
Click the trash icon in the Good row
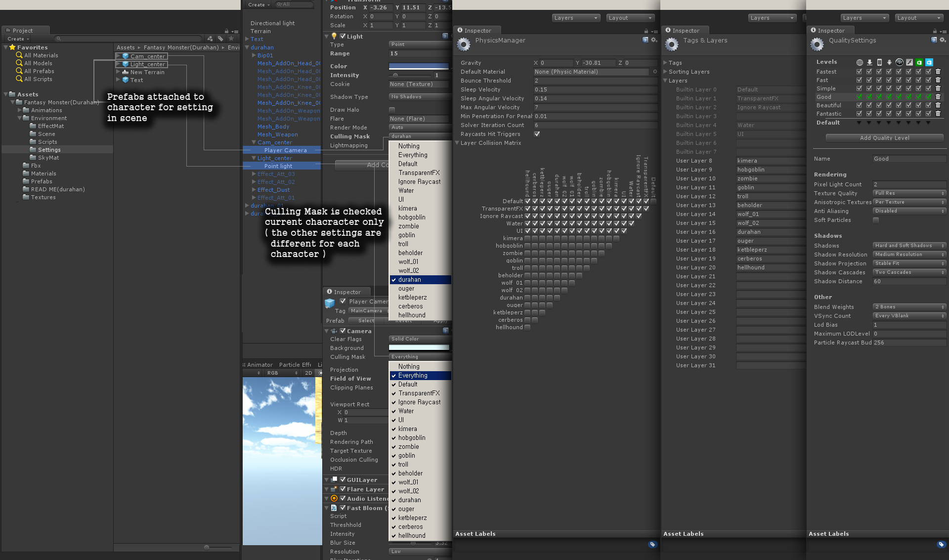[938, 97]
